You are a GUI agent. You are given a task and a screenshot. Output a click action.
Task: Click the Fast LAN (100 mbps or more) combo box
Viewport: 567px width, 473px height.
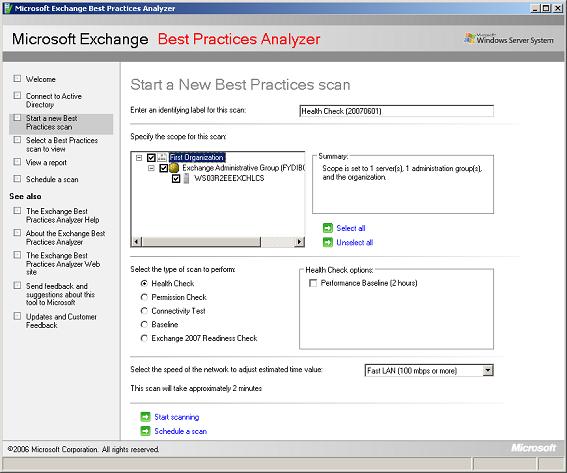429,370
